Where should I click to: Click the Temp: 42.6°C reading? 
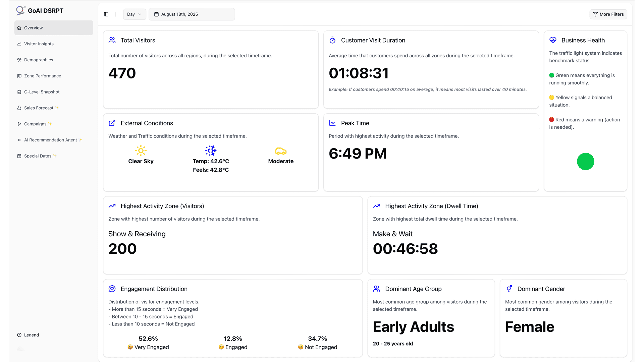(x=211, y=161)
